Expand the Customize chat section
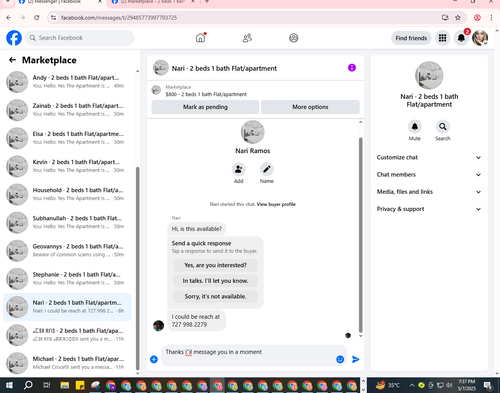The width and height of the screenshot is (500, 393). coord(429,157)
